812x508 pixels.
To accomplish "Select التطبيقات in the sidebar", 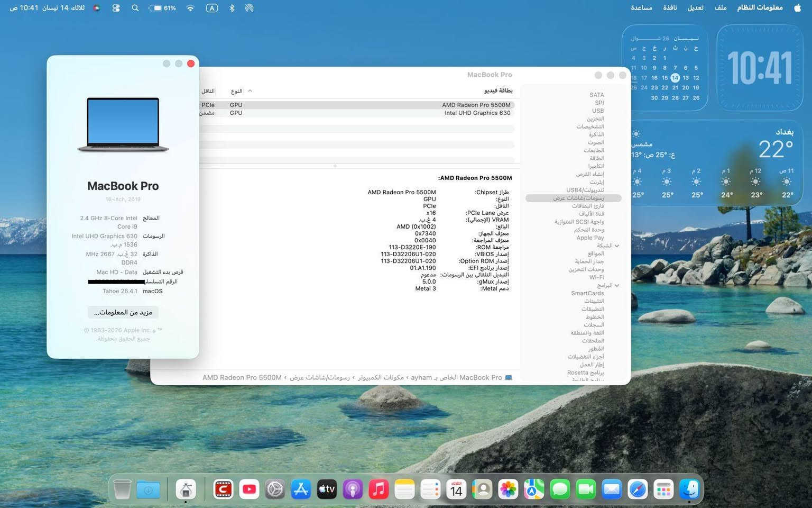I will (593, 309).
